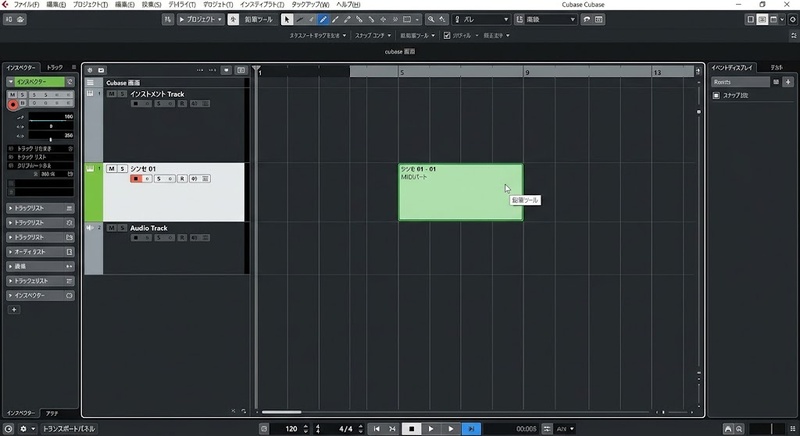Open the AN dropdown in transport bar
The width and height of the screenshot is (800, 436).
[x=565, y=429]
